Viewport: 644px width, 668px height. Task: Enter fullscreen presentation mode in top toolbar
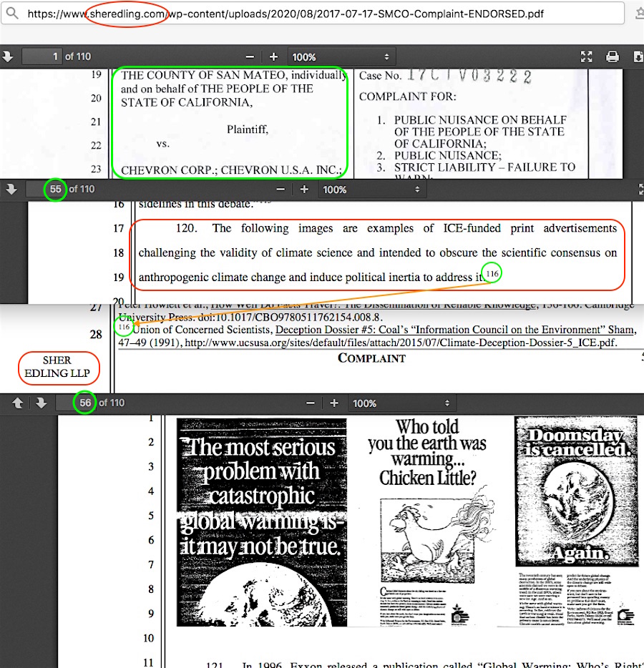click(586, 57)
